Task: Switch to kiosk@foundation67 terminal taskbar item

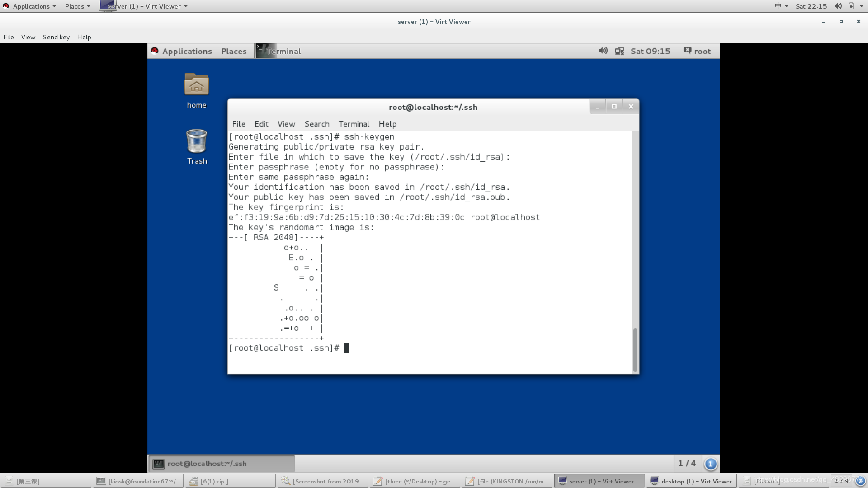Action: [x=138, y=481]
